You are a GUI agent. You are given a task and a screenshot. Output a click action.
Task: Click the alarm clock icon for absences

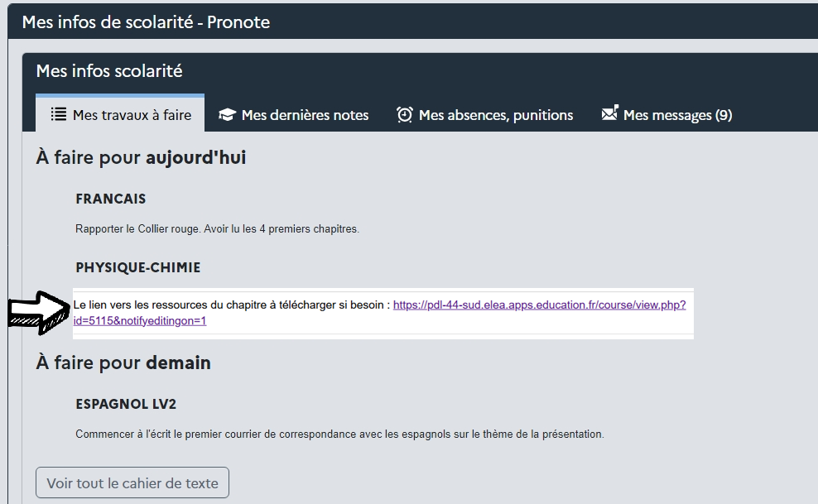pyautogui.click(x=404, y=114)
